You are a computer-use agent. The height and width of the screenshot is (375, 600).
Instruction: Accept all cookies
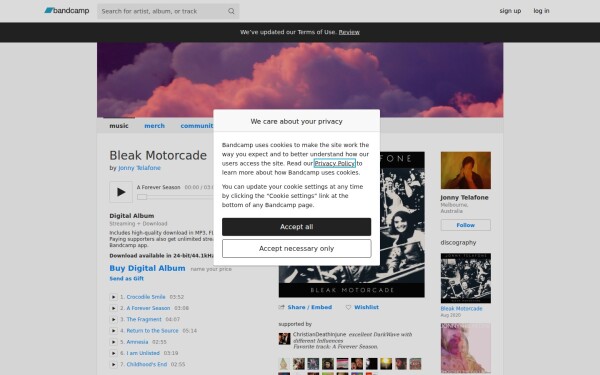coord(297,227)
